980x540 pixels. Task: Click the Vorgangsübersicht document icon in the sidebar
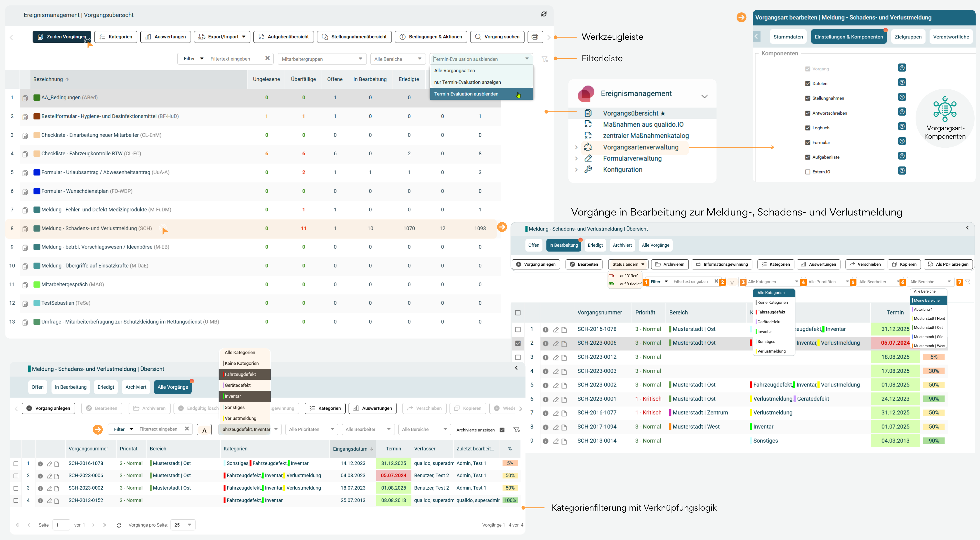pos(588,113)
